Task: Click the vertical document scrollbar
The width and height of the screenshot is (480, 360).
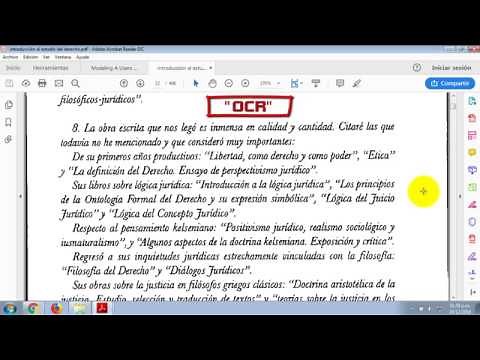Action: pyautogui.click(x=453, y=197)
